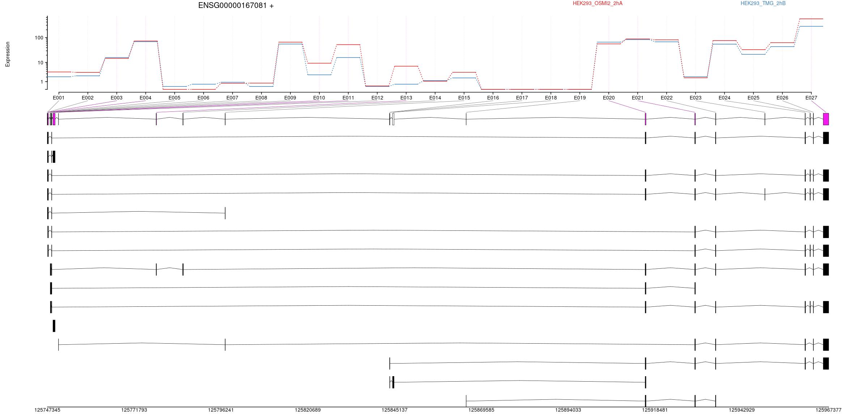This screenshot has height=416, width=868.
Task: Click genomic coordinate 125918481
Action: point(655,410)
